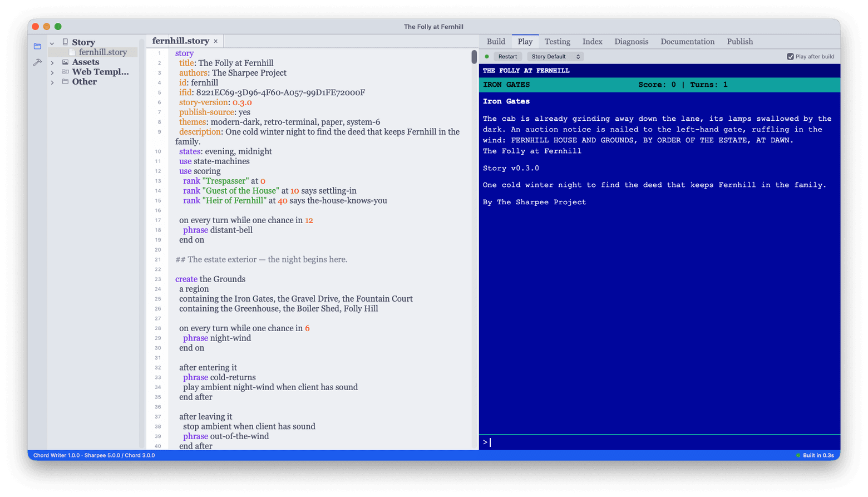
Task: Click the Story v0.3.0 line in transcript
Action: click(x=511, y=168)
